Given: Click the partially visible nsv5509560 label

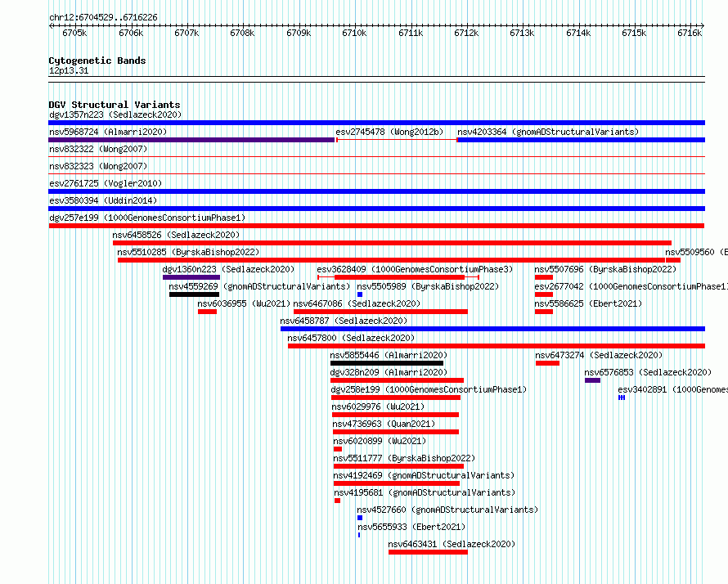Looking at the screenshot, I should [696, 252].
